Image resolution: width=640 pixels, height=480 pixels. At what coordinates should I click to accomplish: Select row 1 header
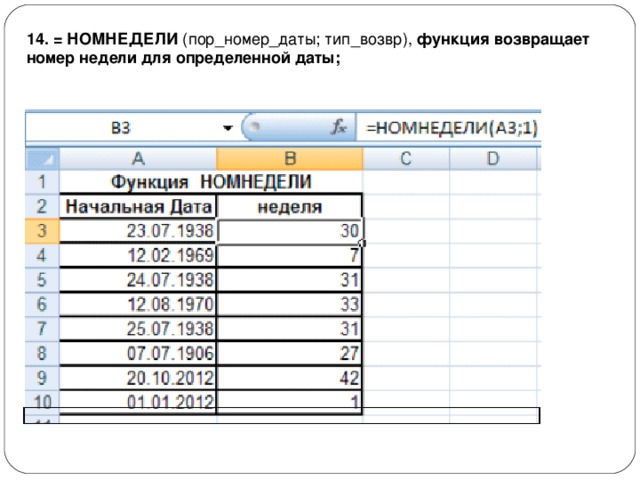(x=42, y=182)
